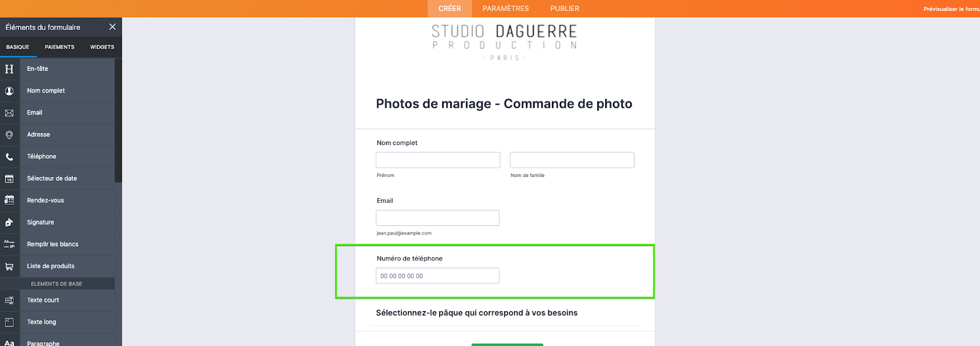This screenshot has width=980, height=346.
Task: Click the En-tête heading icon
Action: pos(9,69)
